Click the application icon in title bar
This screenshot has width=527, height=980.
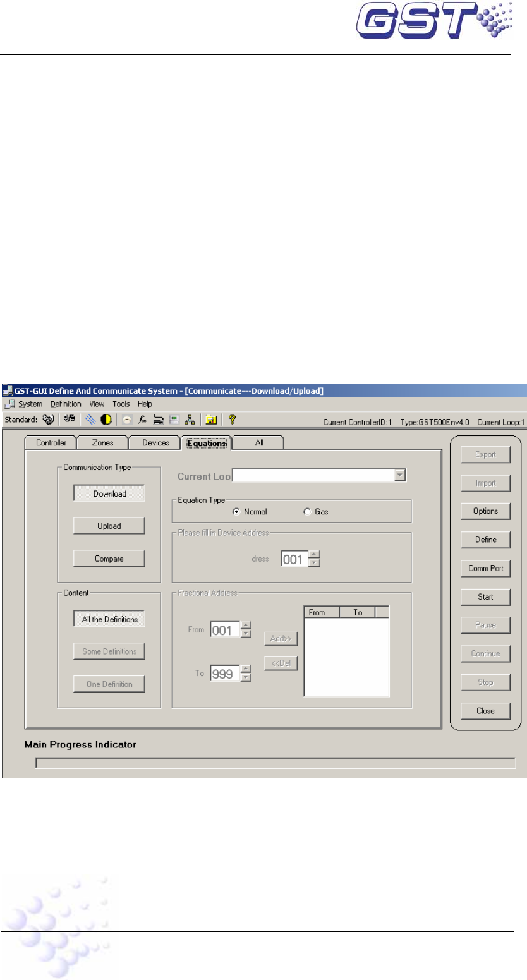7,391
